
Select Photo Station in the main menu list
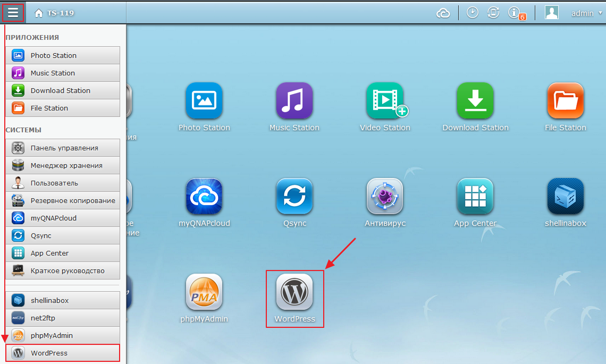63,55
